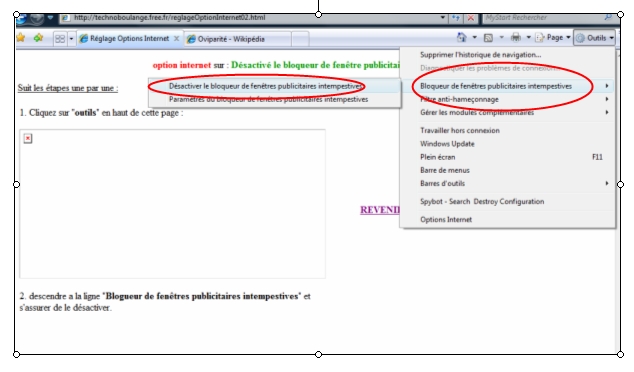The height and width of the screenshot is (372, 634).
Task: Click the Add to Favorites icon
Action: coord(38,38)
